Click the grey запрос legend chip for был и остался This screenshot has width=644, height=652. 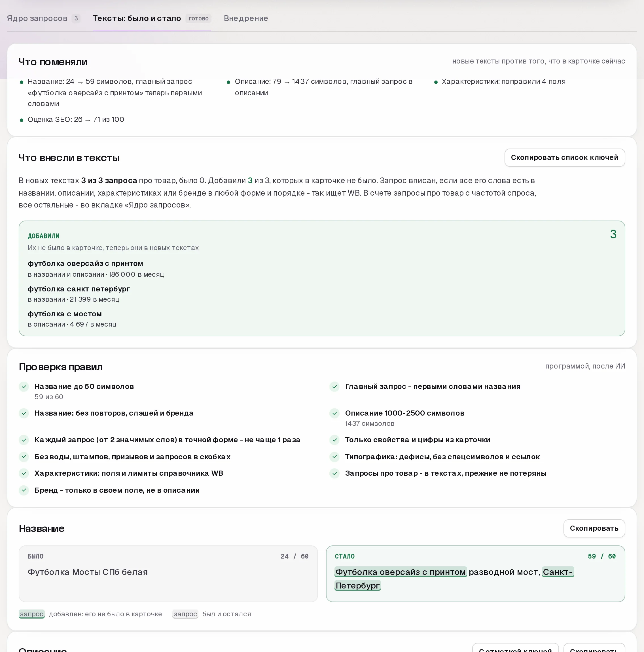(185, 614)
